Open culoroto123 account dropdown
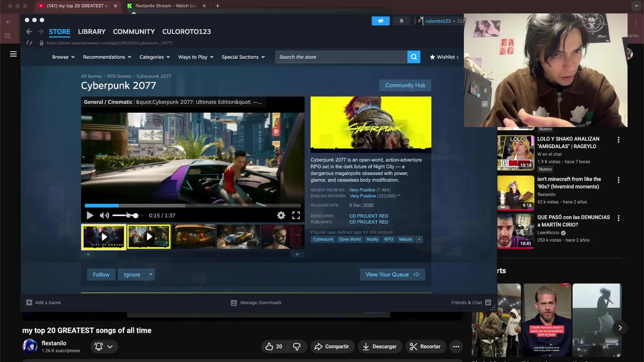The image size is (644, 362). [x=440, y=21]
